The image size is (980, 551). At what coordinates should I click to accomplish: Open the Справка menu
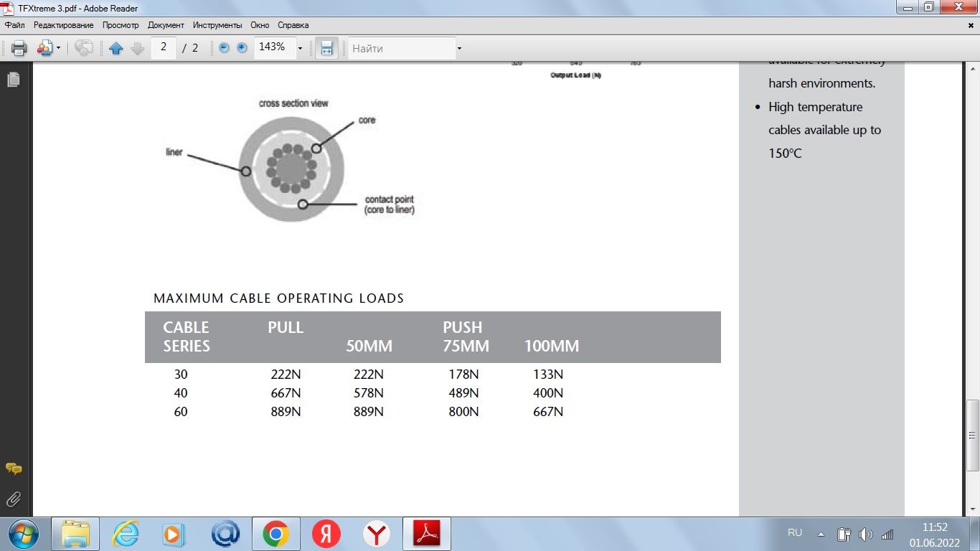pos(293,25)
